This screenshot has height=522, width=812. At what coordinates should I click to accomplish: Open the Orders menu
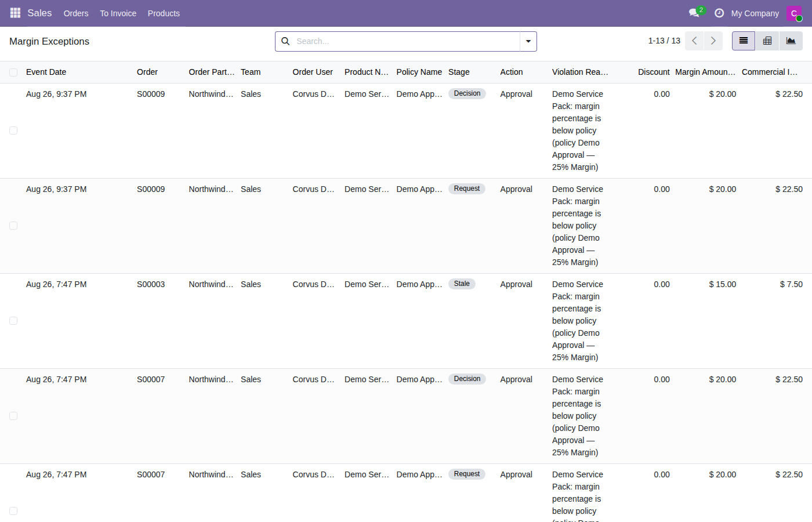tap(76, 13)
